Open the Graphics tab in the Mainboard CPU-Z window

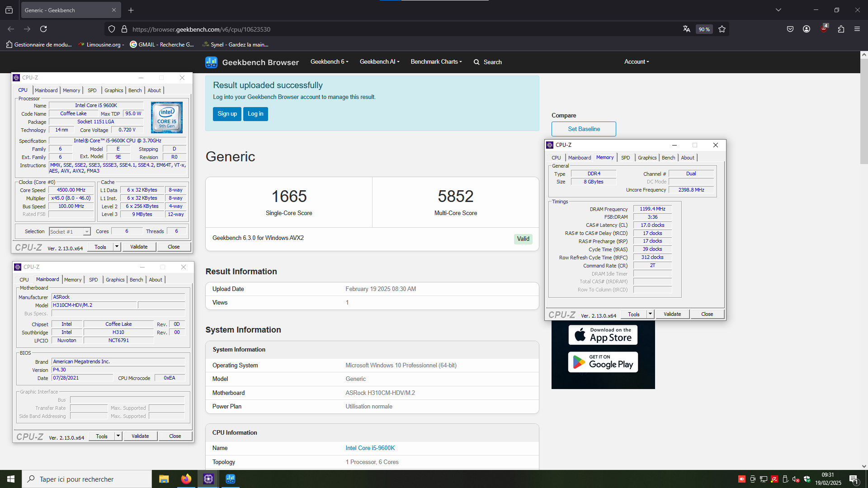click(115, 280)
